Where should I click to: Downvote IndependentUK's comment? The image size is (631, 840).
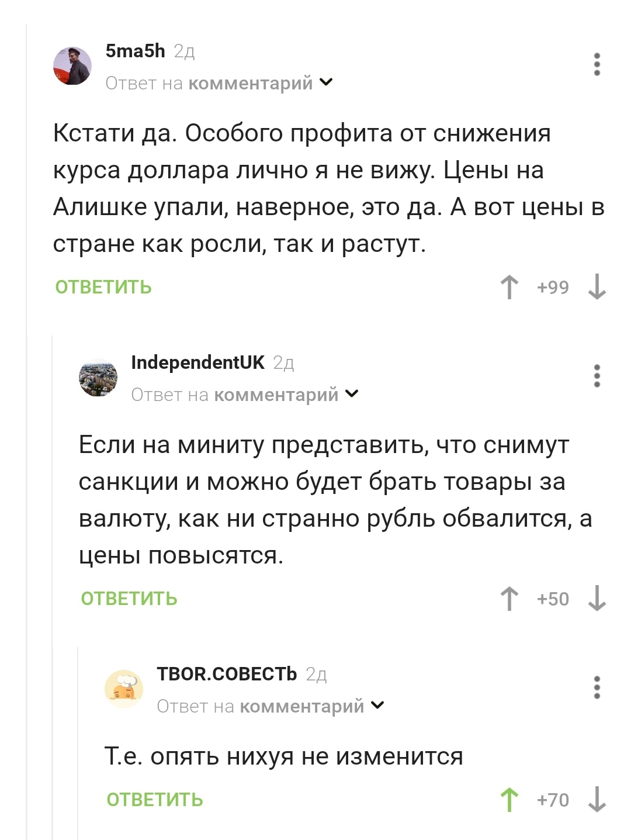[x=597, y=599]
